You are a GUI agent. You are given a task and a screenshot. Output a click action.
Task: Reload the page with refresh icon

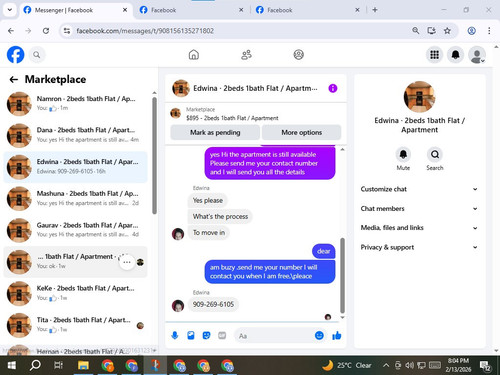pyautogui.click(x=46, y=31)
